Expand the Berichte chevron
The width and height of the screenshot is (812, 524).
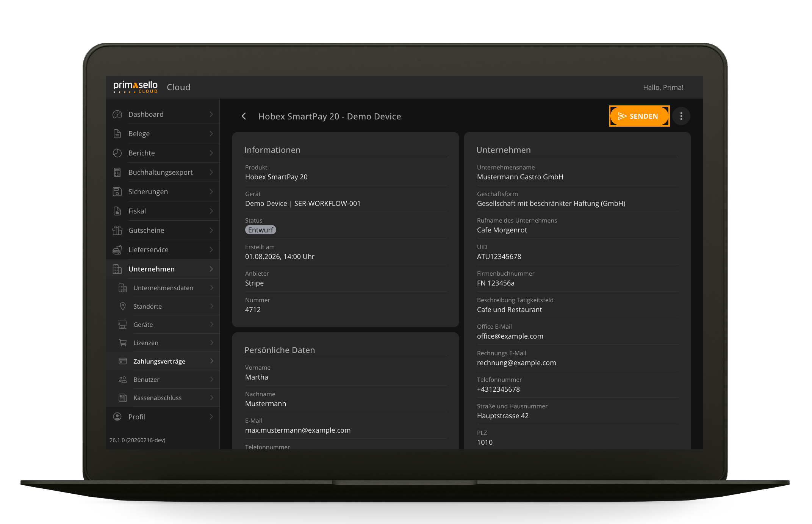211,153
